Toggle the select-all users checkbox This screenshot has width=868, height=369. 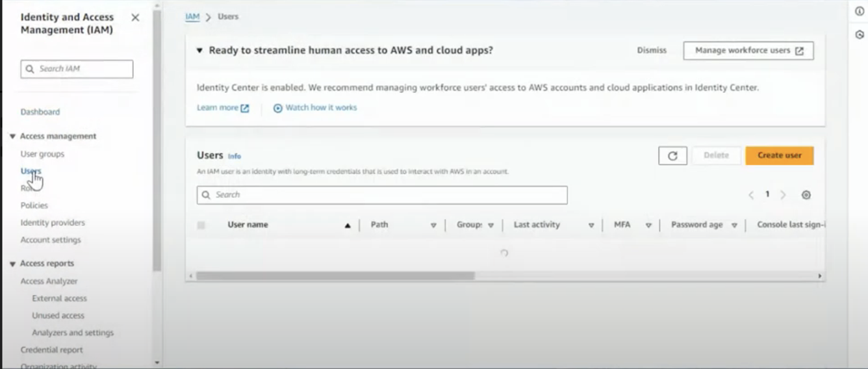tap(201, 225)
